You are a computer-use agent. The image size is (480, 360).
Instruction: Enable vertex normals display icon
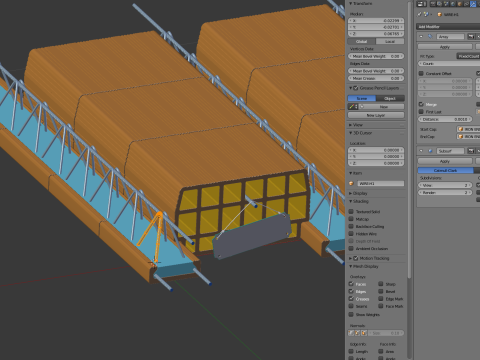tap(351, 333)
